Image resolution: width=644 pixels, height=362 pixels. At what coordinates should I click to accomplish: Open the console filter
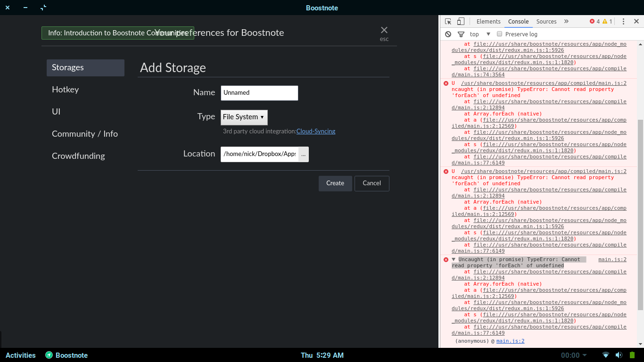click(x=461, y=34)
